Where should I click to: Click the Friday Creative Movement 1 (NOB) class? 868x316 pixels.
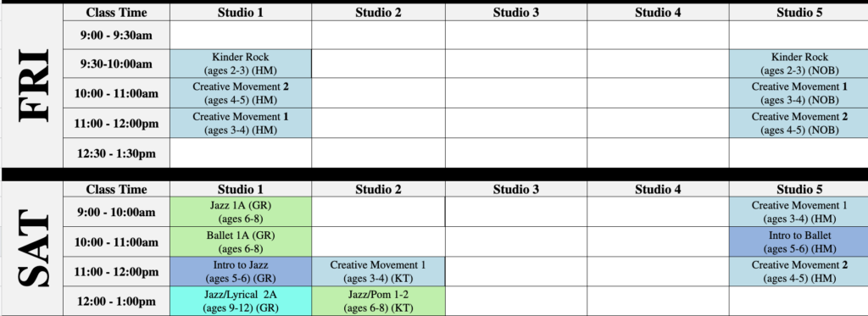pyautogui.click(x=798, y=93)
